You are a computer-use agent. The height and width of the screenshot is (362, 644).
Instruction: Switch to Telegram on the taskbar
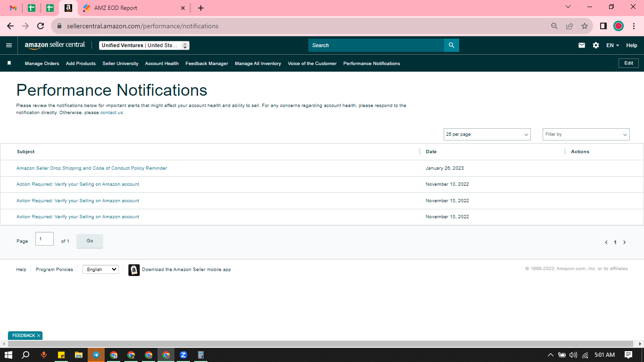click(96, 355)
